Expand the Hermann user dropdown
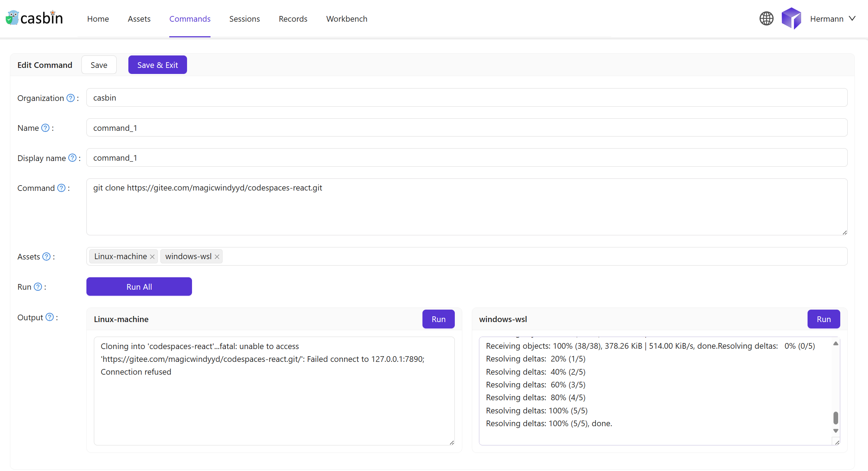Viewport: 868px width, 471px height. tap(832, 18)
